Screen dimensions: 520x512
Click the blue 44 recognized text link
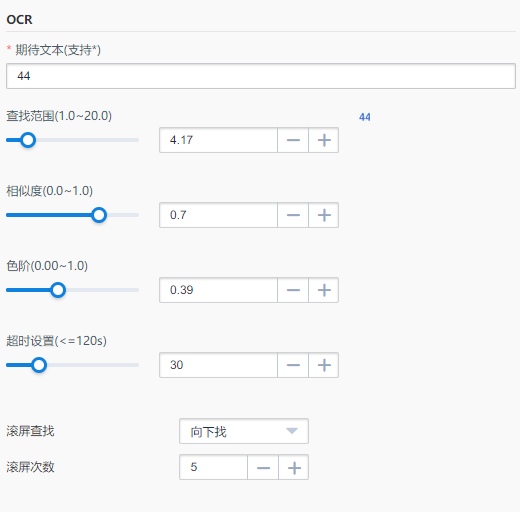(x=365, y=117)
